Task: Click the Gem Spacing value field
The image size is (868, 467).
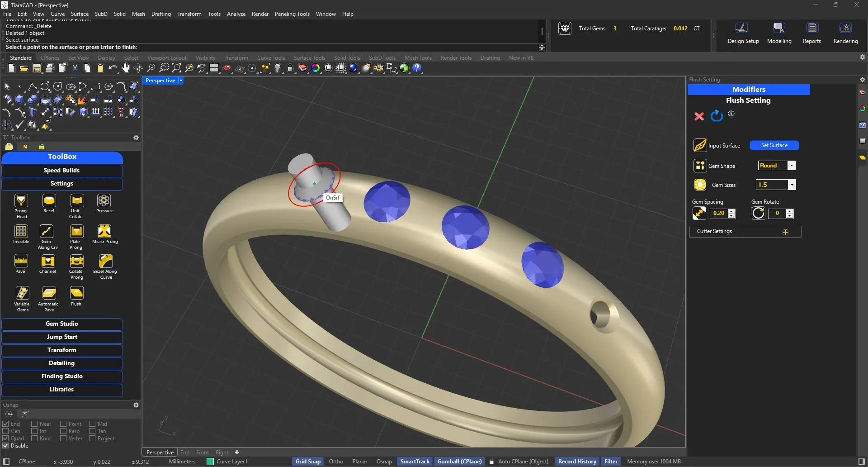Action: coord(718,213)
